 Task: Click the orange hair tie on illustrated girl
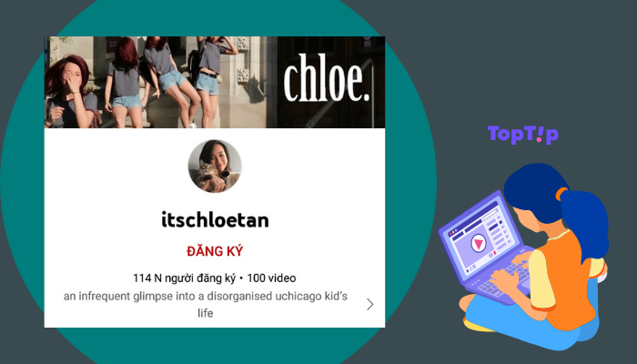561,193
